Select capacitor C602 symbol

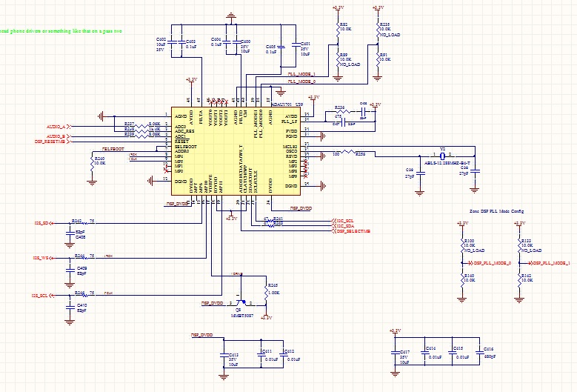(x=172, y=43)
